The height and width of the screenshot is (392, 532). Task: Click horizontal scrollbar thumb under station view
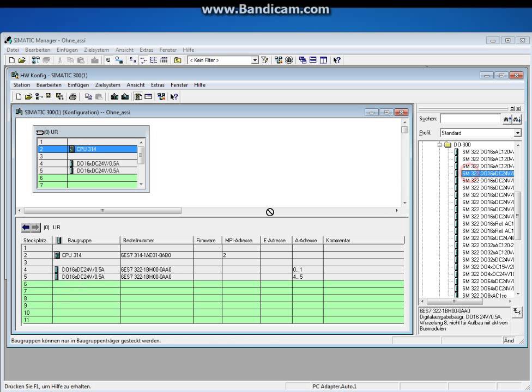point(102,211)
